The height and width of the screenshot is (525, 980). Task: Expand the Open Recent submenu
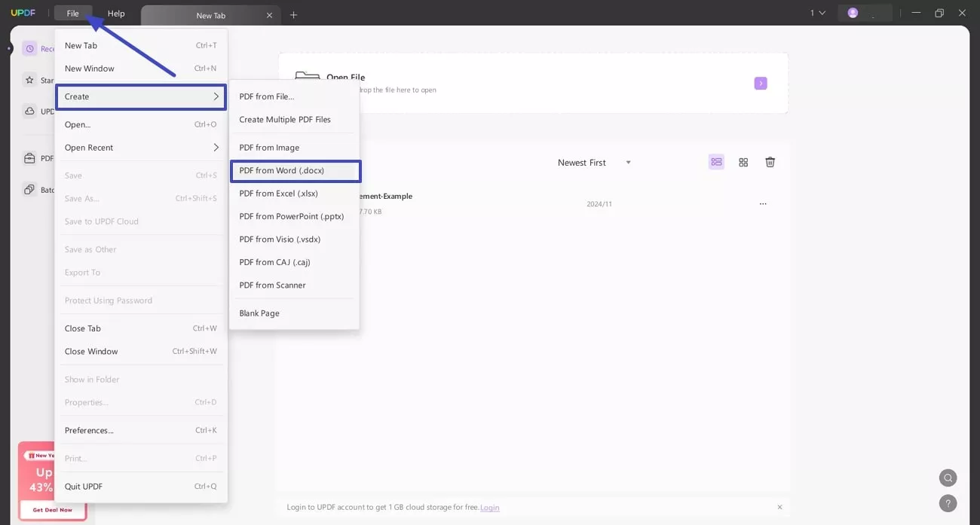tap(141, 148)
